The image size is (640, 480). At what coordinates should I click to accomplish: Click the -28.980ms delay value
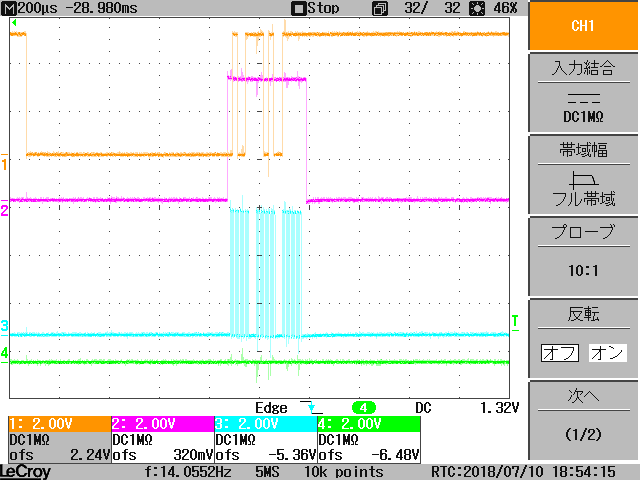(101, 8)
